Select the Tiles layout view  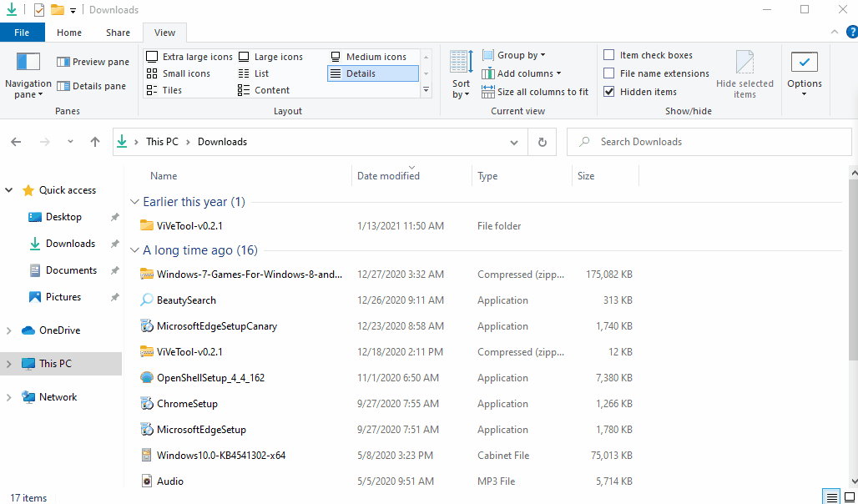click(169, 90)
